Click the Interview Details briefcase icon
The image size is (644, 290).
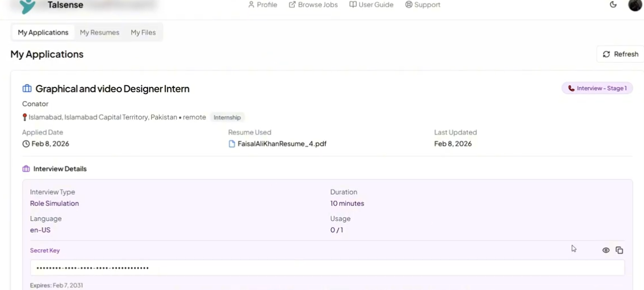click(26, 169)
